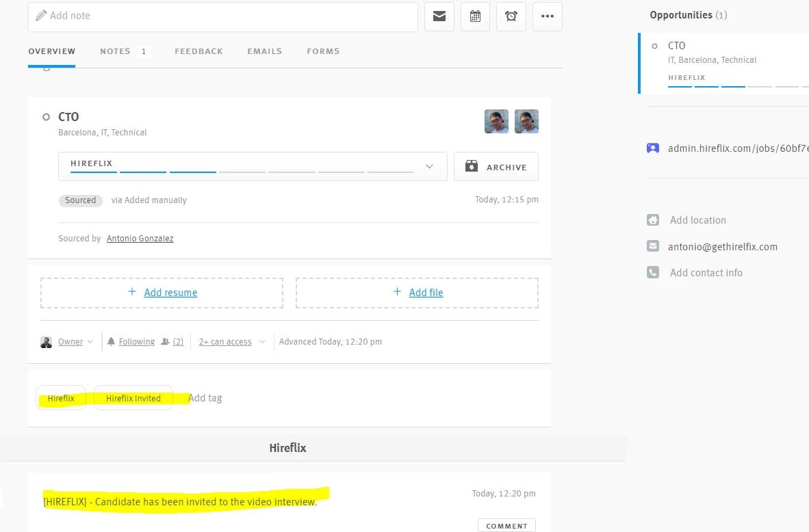
Task: Open the Feedback tab
Action: tap(198, 51)
